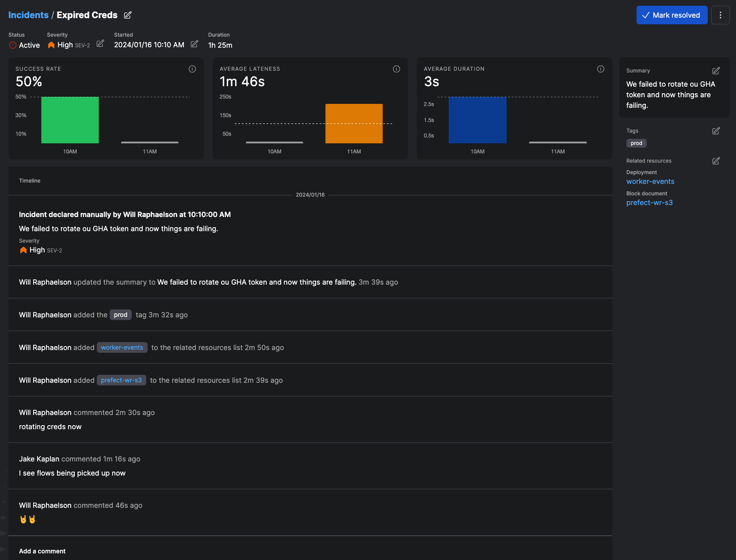Click the '2024/01/16 10:10 AM' started value
Viewport: 736px width, 560px height.
[149, 45]
